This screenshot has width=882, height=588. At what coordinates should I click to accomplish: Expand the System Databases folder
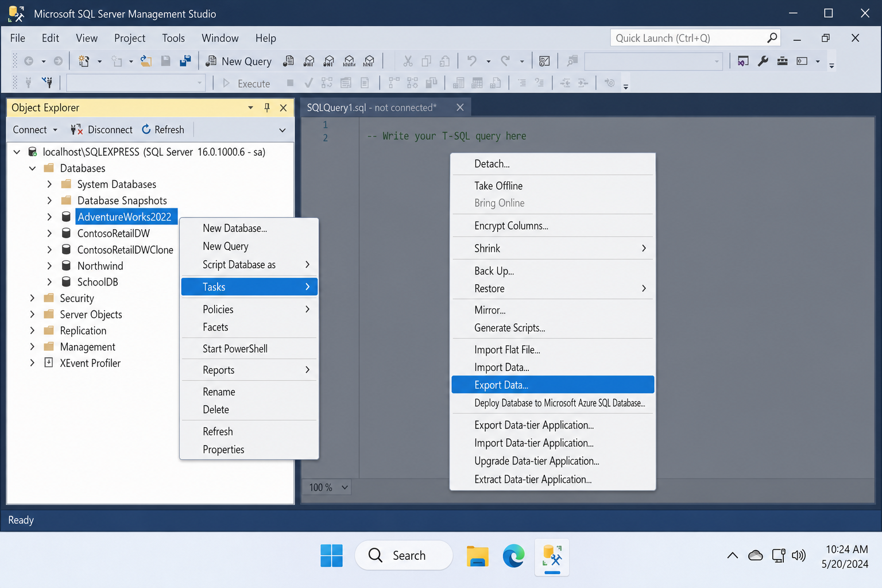(49, 184)
